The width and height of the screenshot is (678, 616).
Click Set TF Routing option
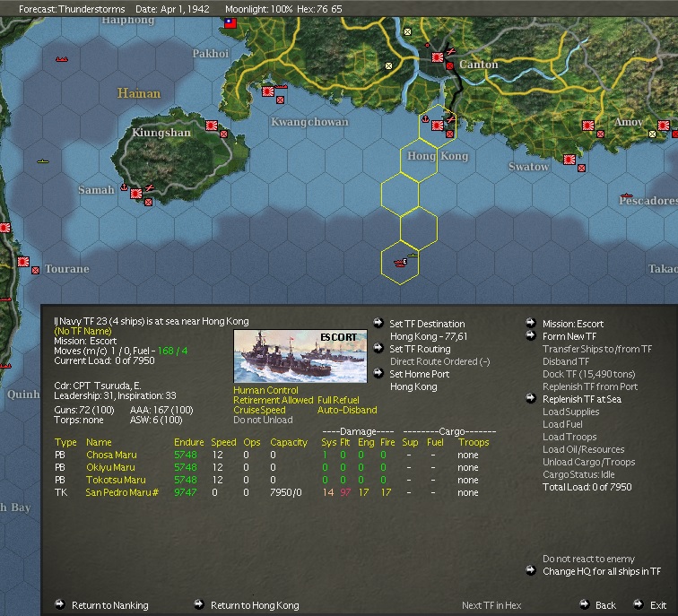click(x=420, y=349)
